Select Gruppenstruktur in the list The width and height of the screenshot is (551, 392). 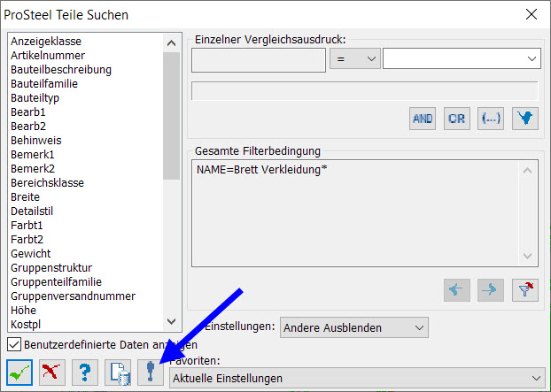[x=51, y=268]
